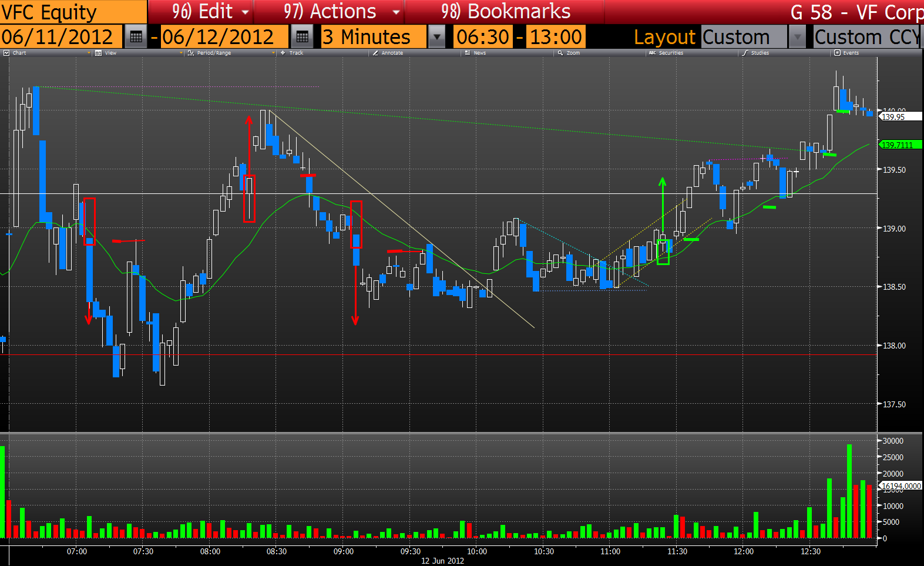
Task: Open the Layout Custom dropdown arrow
Action: 797,37
